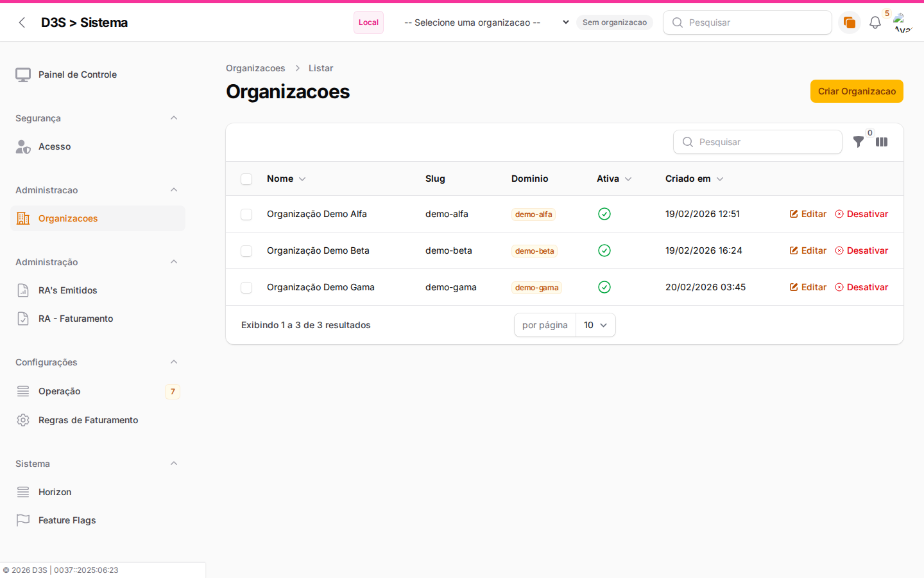The image size is (924, 578).
Task: Click the Painel de Controle monitor icon
Action: tap(23, 74)
